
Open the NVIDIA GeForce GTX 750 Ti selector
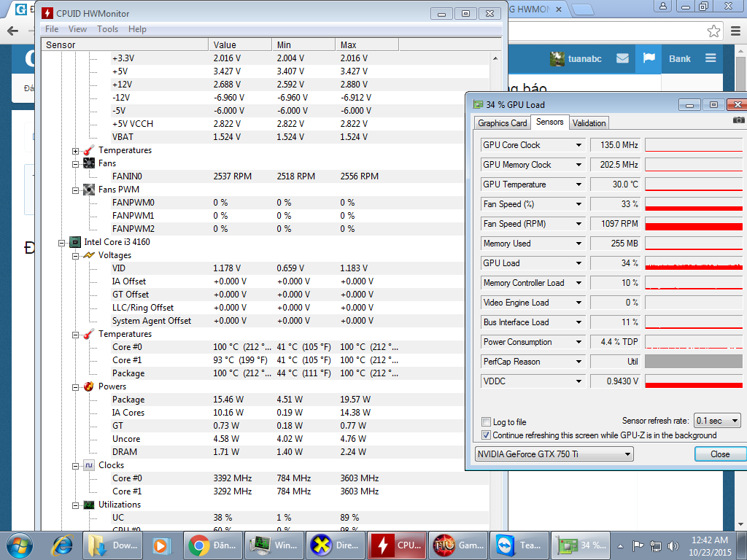point(554,454)
